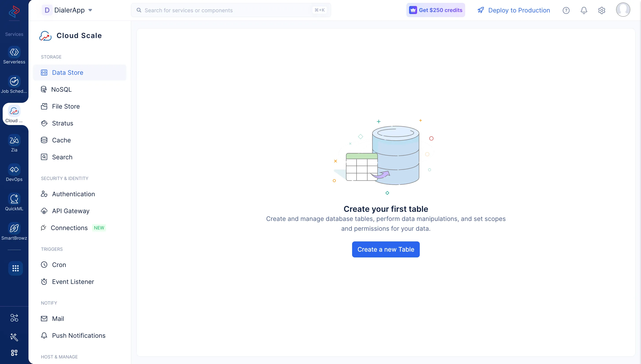This screenshot has width=641, height=364.
Task: Collapse the Services panel header
Action: (x=14, y=34)
